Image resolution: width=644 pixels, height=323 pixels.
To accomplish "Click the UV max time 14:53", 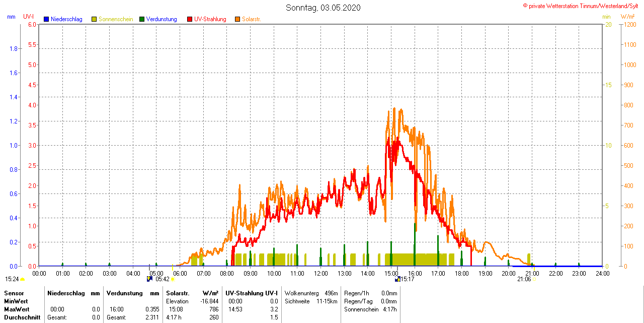I will click(x=235, y=309).
